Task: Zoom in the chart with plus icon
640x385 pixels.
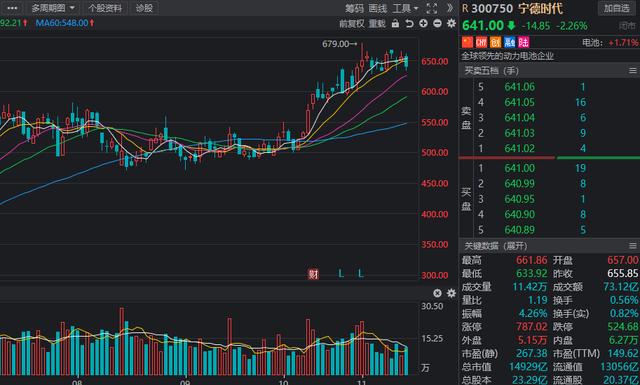Action: click(423, 23)
